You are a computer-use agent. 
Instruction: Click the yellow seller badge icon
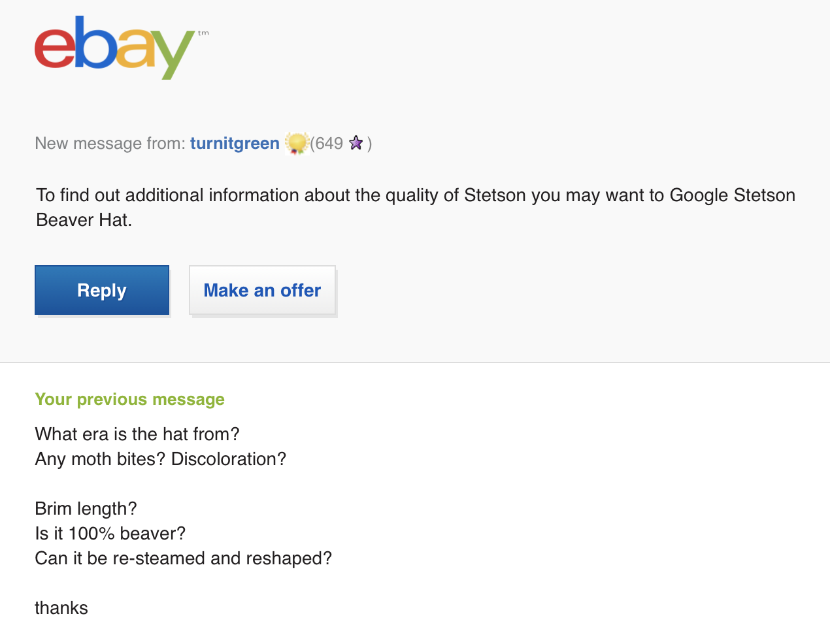point(297,143)
